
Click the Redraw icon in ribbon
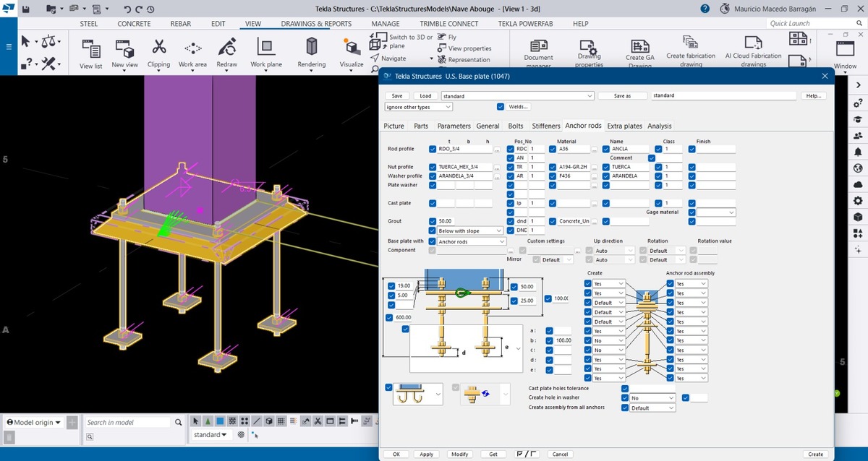pyautogui.click(x=227, y=48)
